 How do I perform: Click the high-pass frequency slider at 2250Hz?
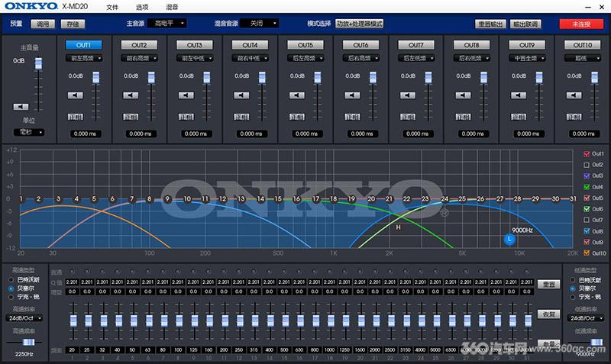point(28,342)
